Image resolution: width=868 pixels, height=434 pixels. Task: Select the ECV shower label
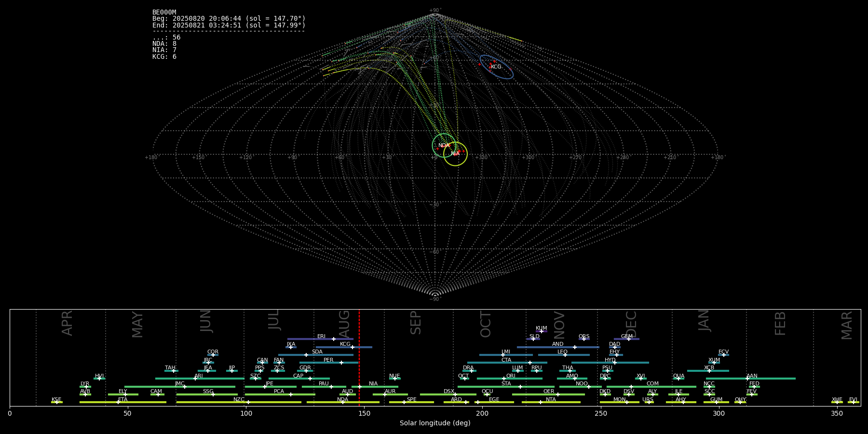click(x=723, y=352)
